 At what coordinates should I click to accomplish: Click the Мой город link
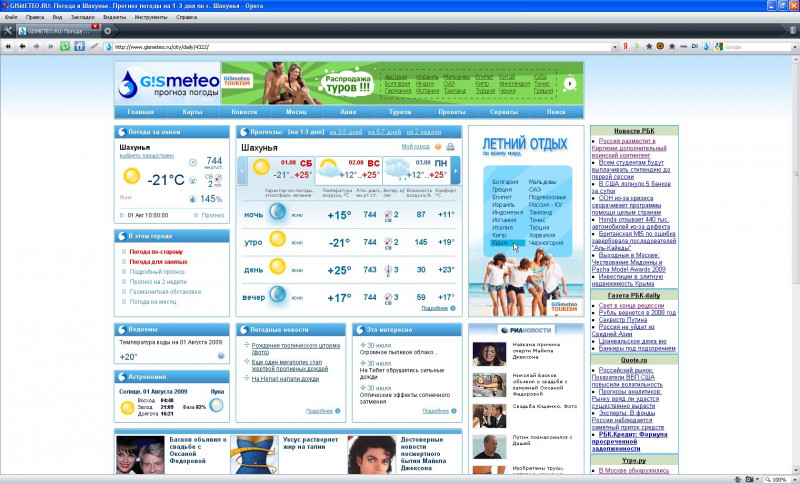click(416, 146)
